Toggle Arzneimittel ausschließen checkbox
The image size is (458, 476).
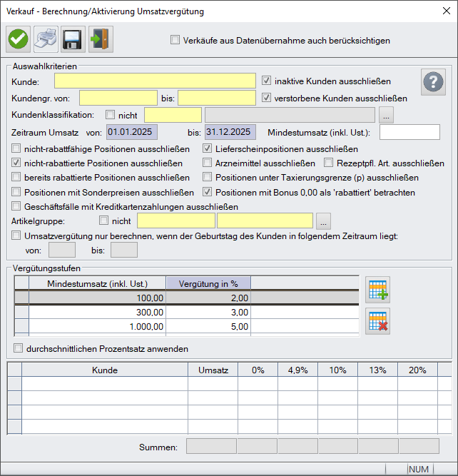point(207,163)
